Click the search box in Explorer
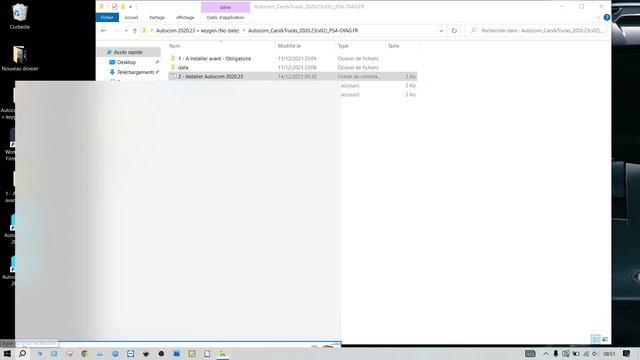The image size is (640, 360). point(536,31)
